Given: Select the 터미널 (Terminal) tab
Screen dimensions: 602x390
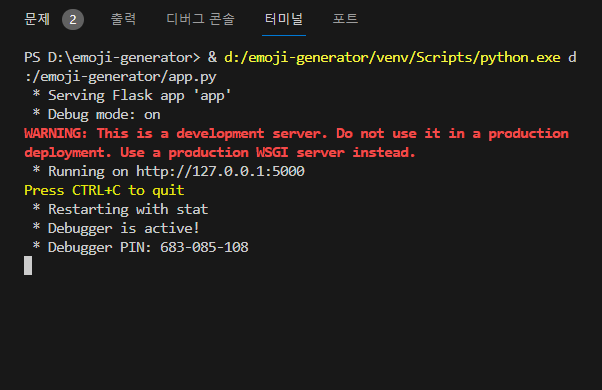Looking at the screenshot, I should [x=284, y=19].
